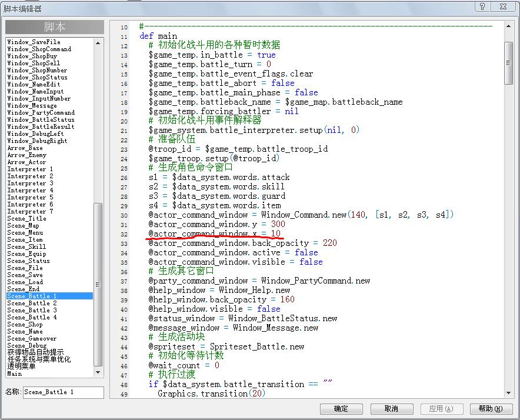Click the 帮助(H) help button
The image size is (520, 420).
pyautogui.click(x=491, y=409)
